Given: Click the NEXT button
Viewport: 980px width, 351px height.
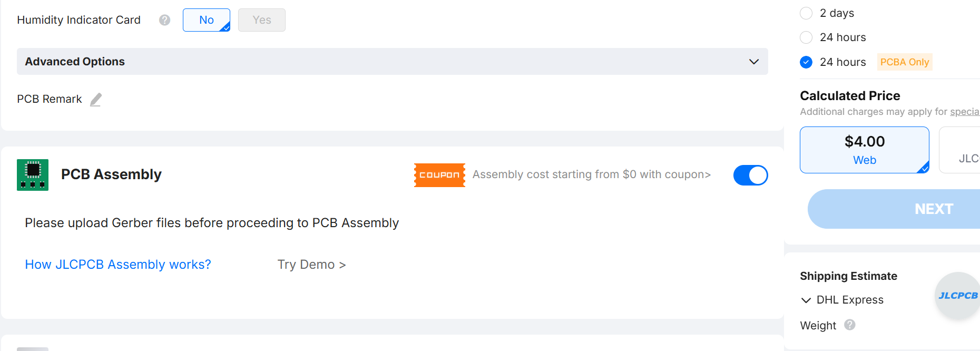Looking at the screenshot, I should (x=894, y=209).
